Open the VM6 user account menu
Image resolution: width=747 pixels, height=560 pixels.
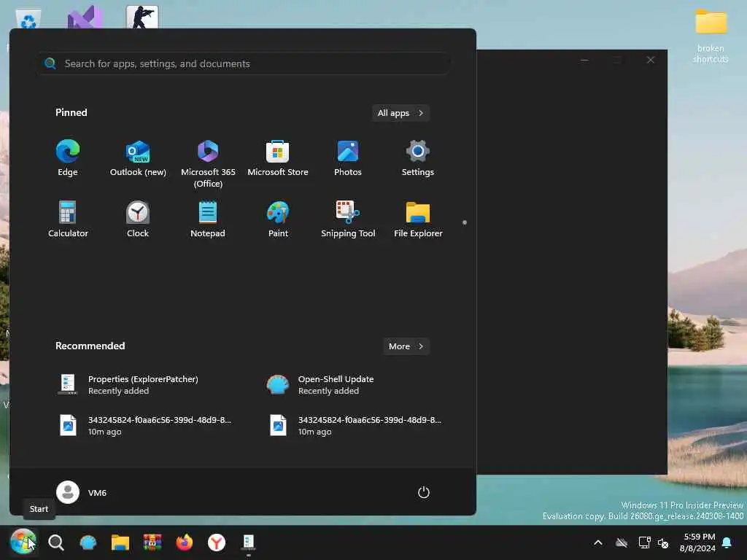(82, 492)
